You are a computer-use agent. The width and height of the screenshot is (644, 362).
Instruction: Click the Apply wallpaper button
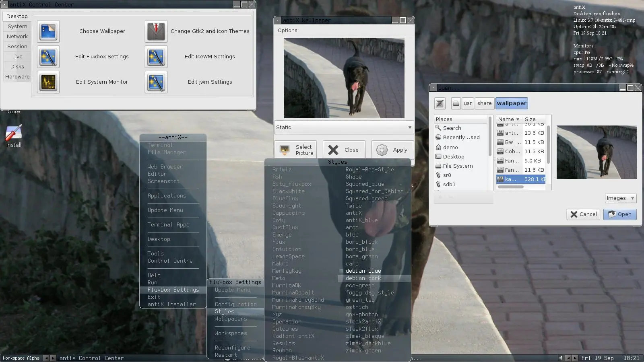click(392, 150)
